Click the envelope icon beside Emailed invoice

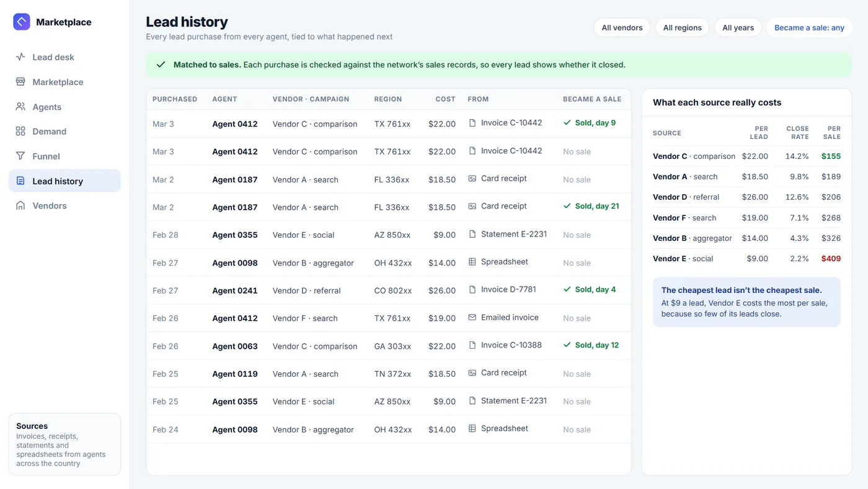472,317
